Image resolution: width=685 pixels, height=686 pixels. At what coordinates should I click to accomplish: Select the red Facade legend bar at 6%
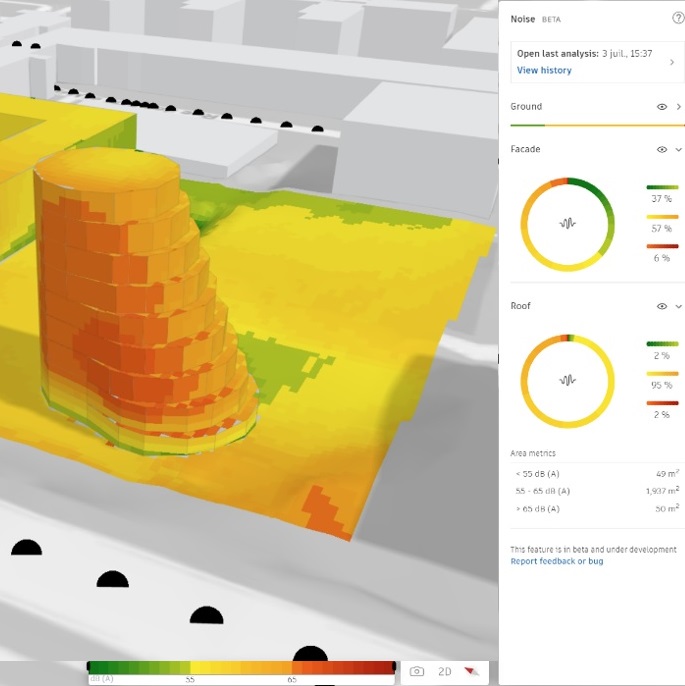click(x=662, y=246)
